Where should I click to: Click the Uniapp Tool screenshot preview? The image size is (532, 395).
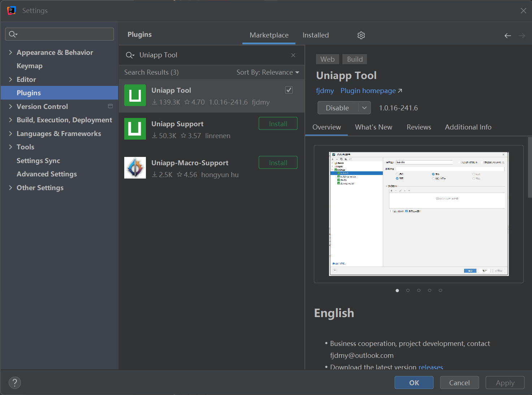(x=419, y=214)
